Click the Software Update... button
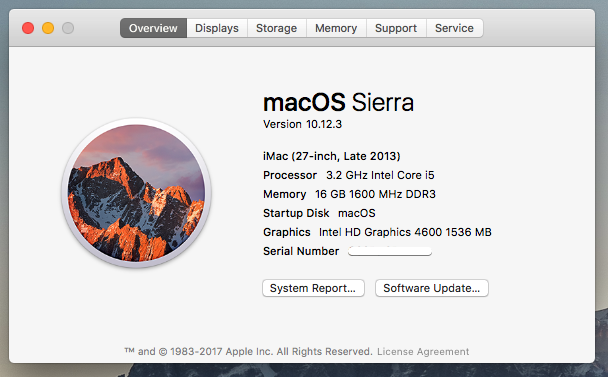Viewport: 608px width, 377px height. point(432,288)
